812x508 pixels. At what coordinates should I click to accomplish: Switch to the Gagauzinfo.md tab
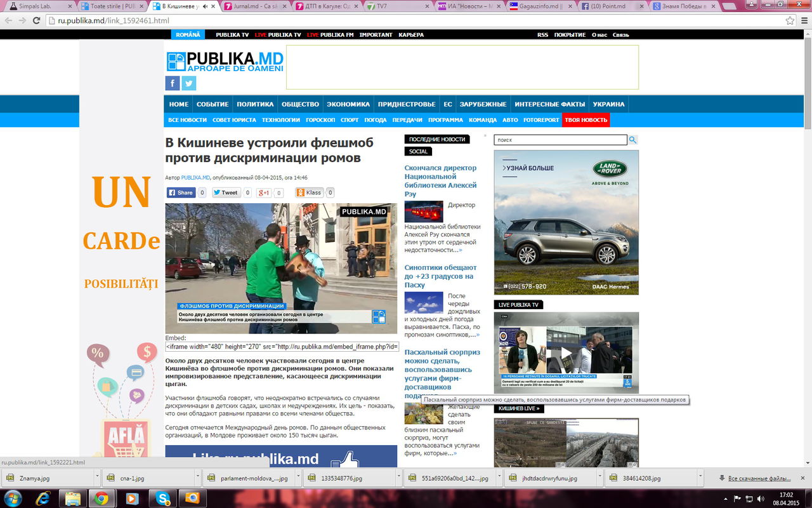point(542,6)
